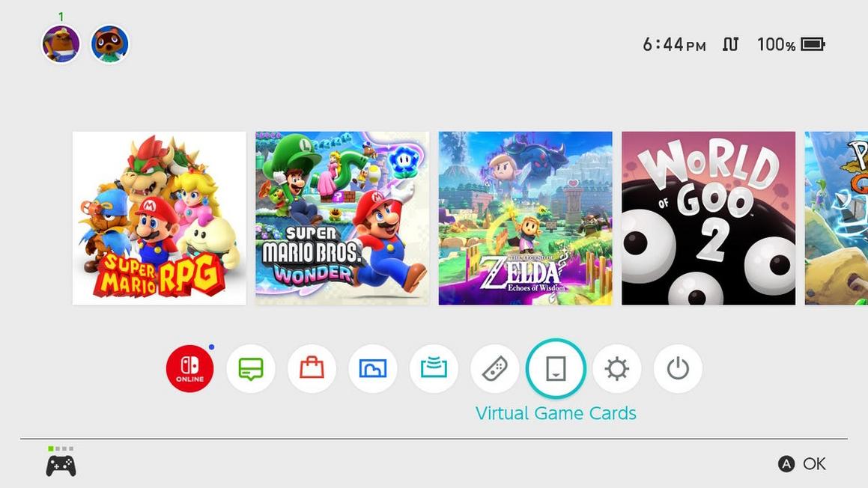Viewport: 868px width, 488px height.
Task: Click the battery indicator icon
Action: (813, 44)
